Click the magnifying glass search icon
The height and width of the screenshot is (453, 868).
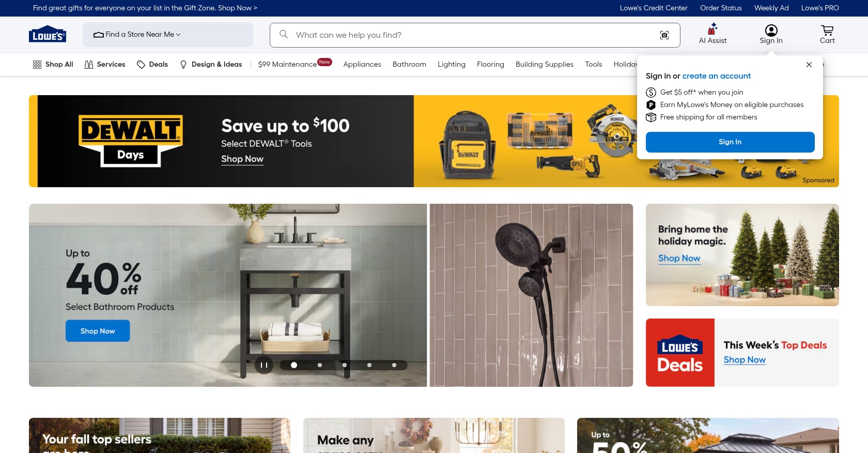coord(284,34)
